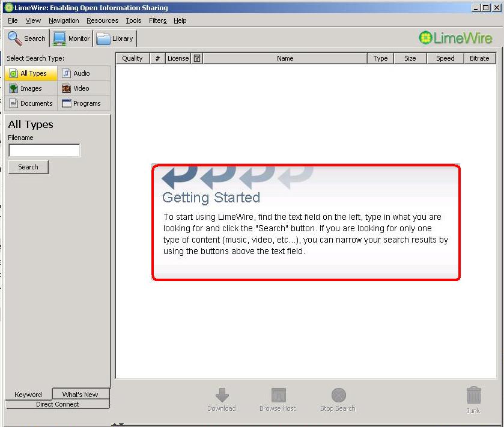Select the Documents search type
The height and width of the screenshot is (427, 504).
[x=31, y=103]
